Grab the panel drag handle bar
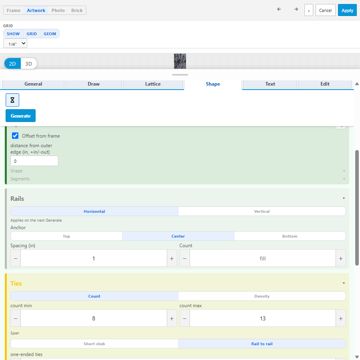 [x=180, y=75]
